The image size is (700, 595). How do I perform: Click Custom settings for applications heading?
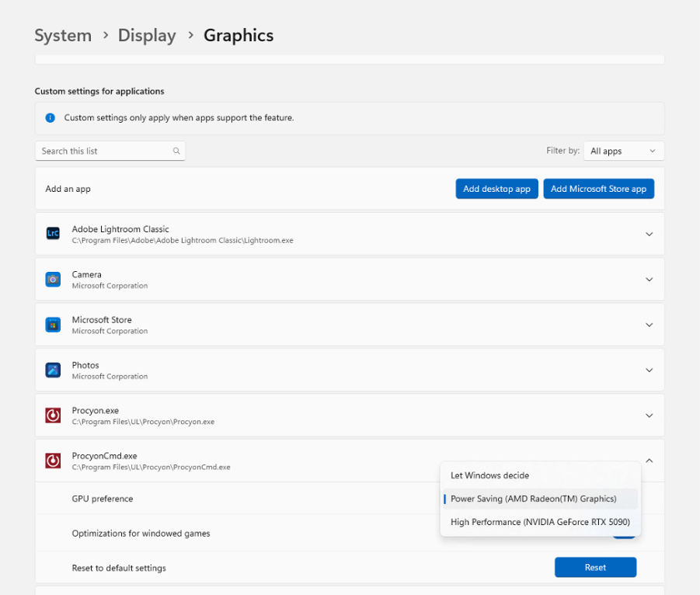[x=99, y=91]
